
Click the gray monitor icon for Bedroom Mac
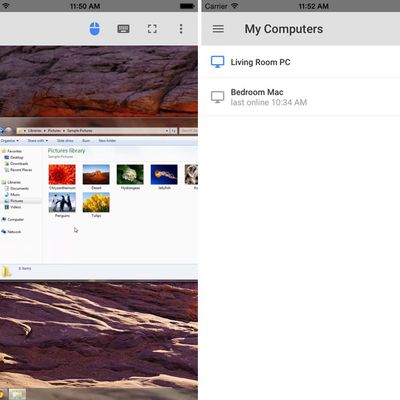[x=218, y=97]
